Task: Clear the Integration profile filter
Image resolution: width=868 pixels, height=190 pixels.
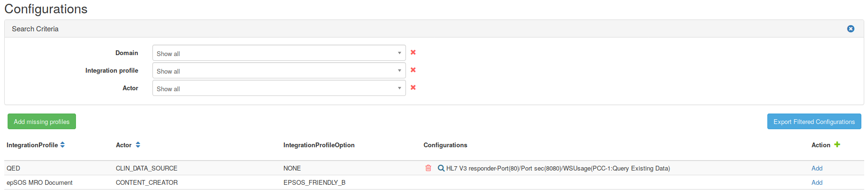Action: [x=413, y=70]
